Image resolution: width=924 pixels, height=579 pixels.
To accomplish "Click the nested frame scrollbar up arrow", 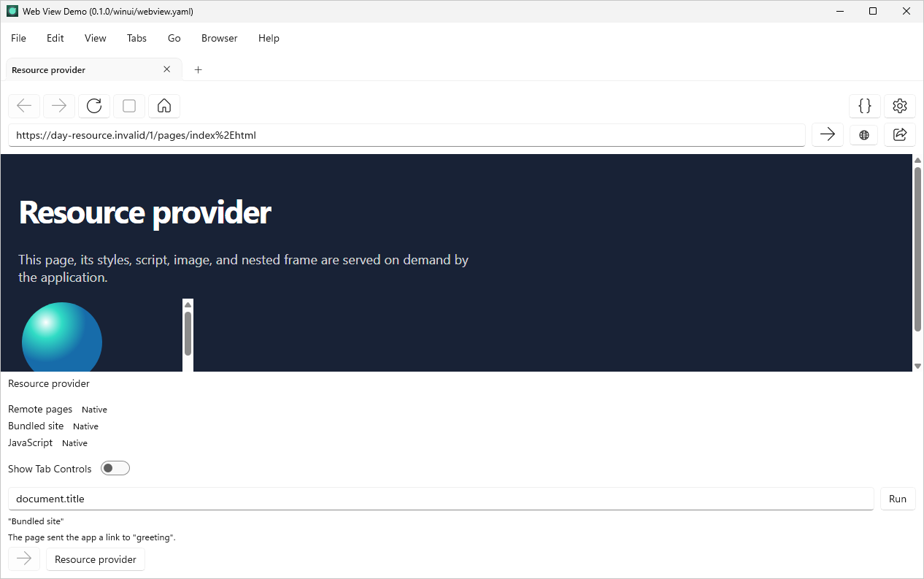I will click(188, 304).
